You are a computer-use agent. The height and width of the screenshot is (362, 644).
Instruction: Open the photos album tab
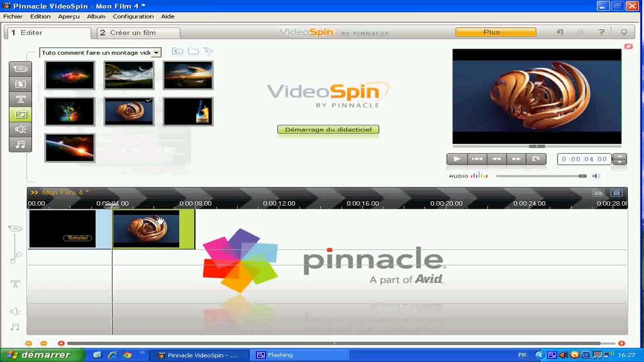coord(21,114)
